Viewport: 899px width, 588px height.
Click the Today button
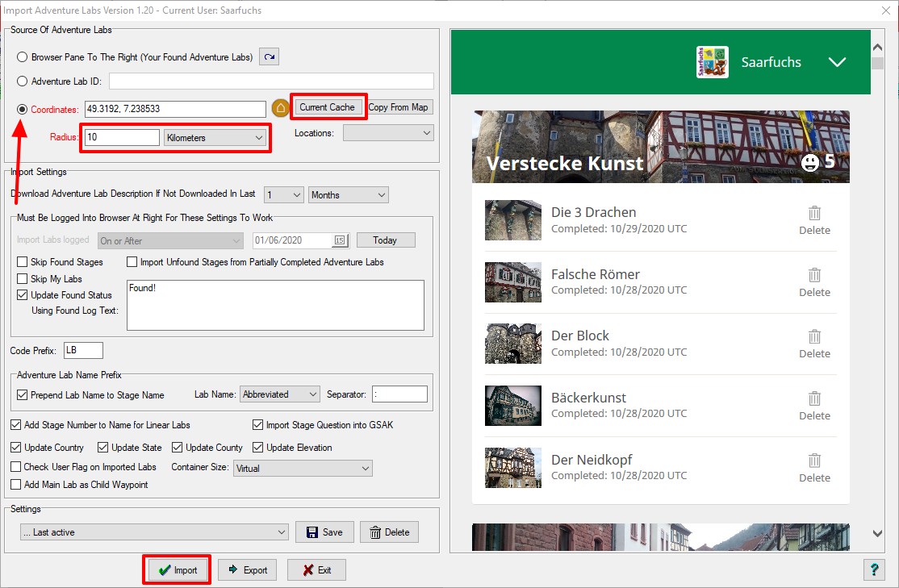(x=386, y=240)
